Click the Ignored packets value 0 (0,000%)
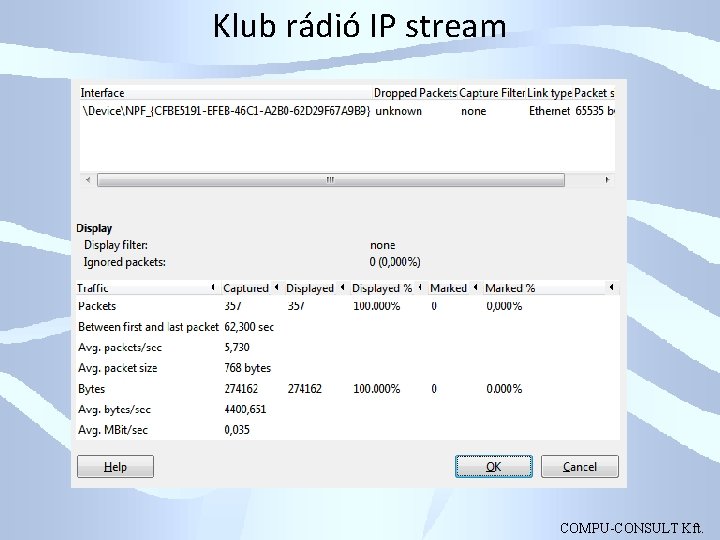This screenshot has height=540, width=720. tap(395, 262)
